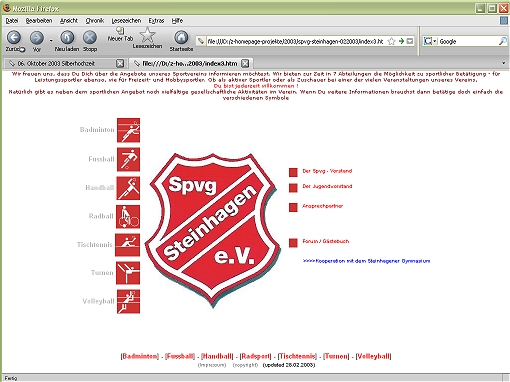510x382 pixels.
Task: Click red square beside Ansprechpartner
Action: tap(293, 207)
